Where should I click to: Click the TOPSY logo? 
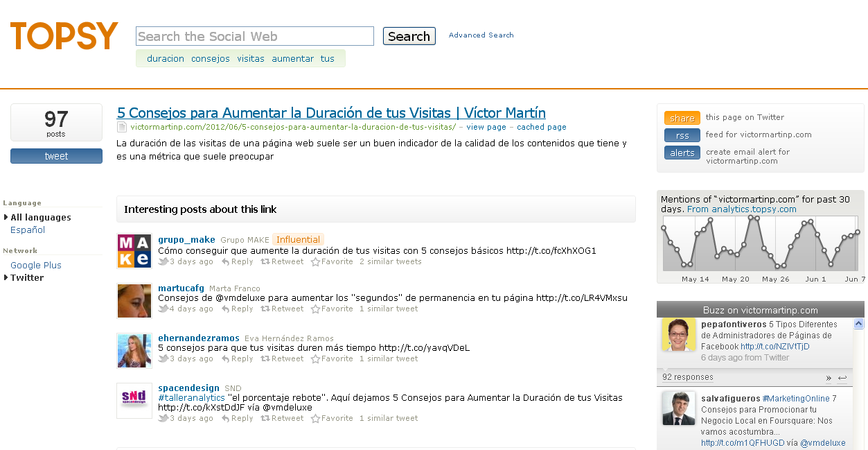(64, 36)
